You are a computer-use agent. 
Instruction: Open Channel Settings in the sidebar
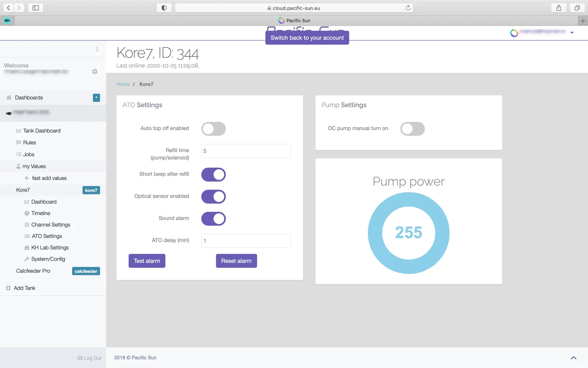coord(51,225)
